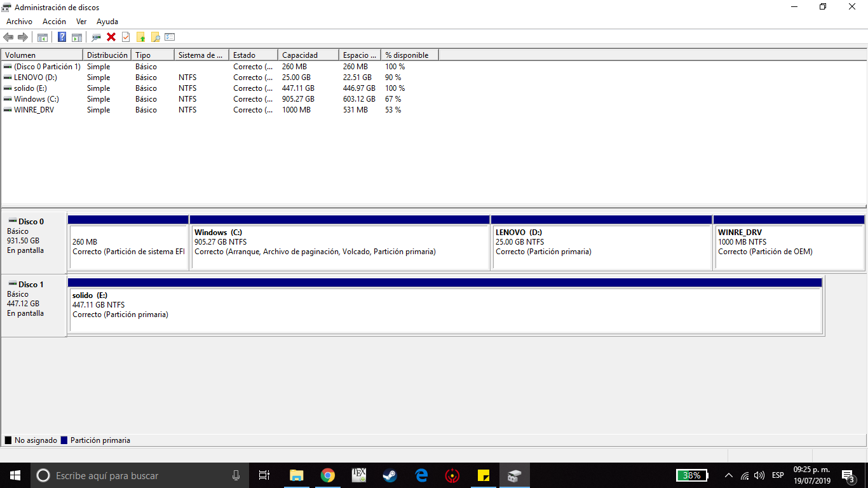Sort by the Espacio... column header

pos(360,55)
